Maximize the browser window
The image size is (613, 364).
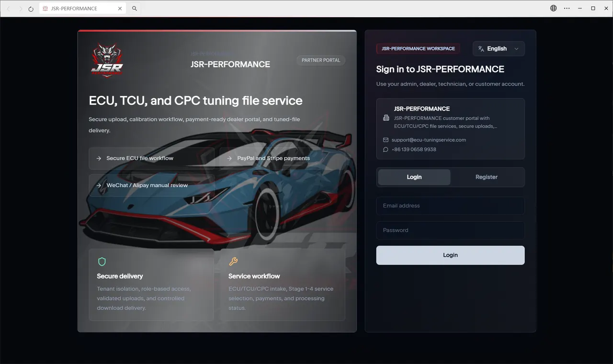pyautogui.click(x=593, y=8)
